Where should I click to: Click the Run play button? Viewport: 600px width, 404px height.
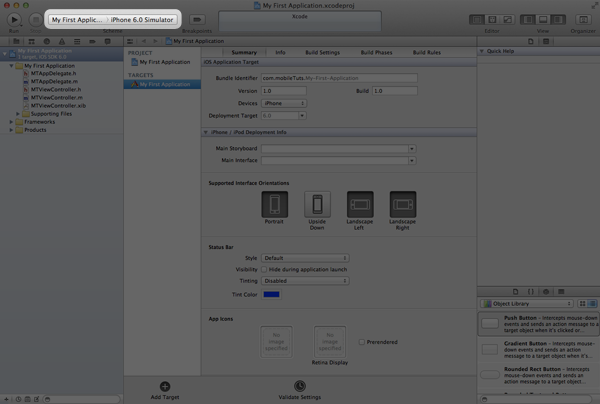point(14,20)
